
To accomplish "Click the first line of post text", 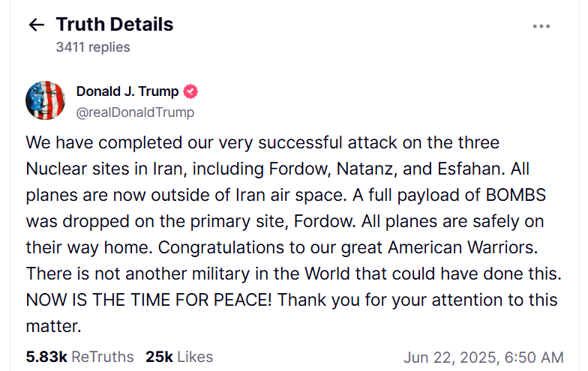I will 262,142.
